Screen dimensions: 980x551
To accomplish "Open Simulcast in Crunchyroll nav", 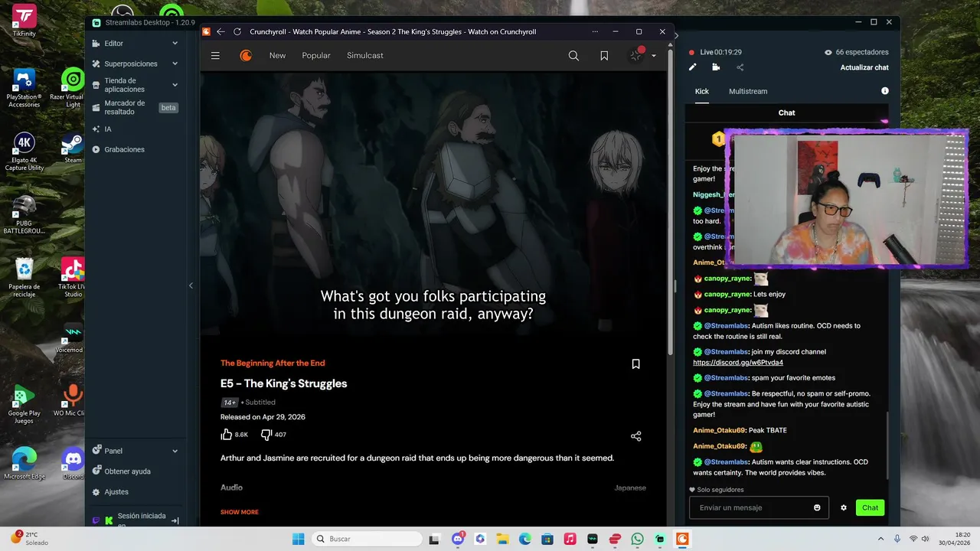I will 365,56.
